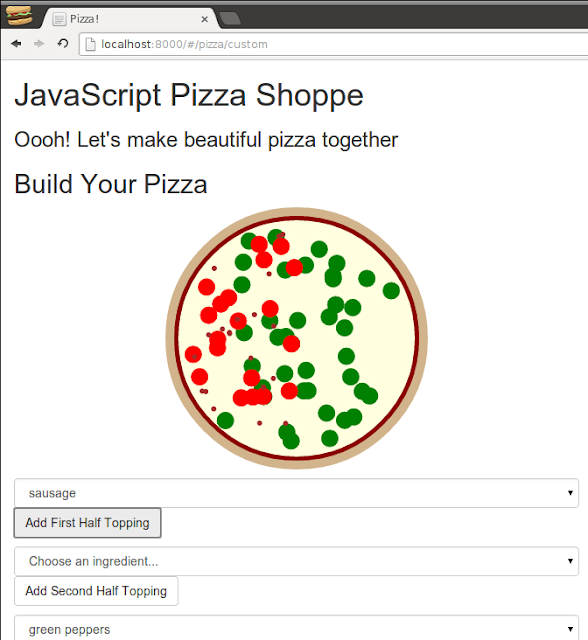Screen dimensions: 588x640
Task: Open a new tab with the tab button
Action: click(x=230, y=19)
